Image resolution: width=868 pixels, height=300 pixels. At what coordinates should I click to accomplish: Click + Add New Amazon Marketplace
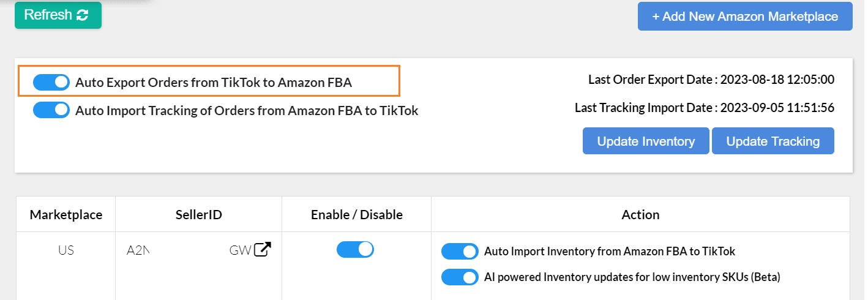coord(744,17)
